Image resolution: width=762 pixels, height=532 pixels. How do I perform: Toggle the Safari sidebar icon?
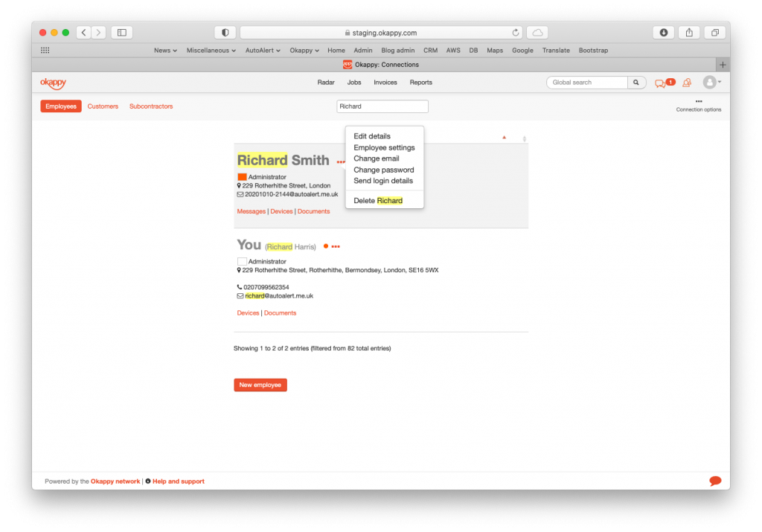[122, 33]
